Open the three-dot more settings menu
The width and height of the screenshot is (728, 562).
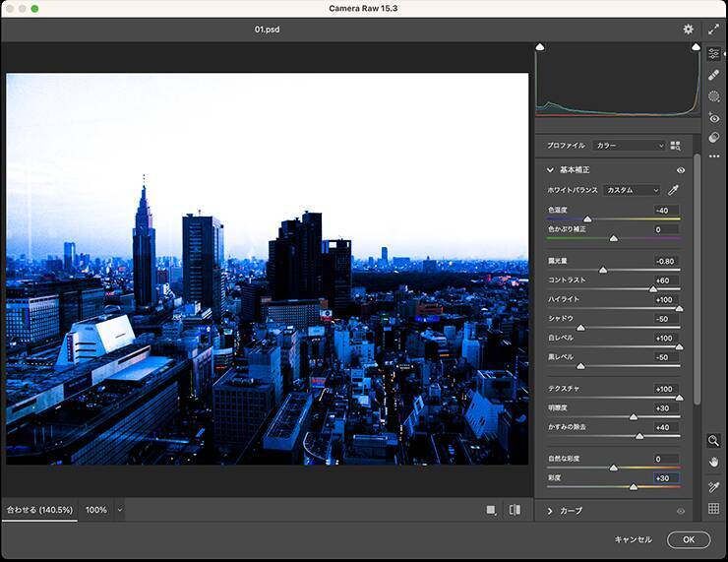[x=714, y=156]
